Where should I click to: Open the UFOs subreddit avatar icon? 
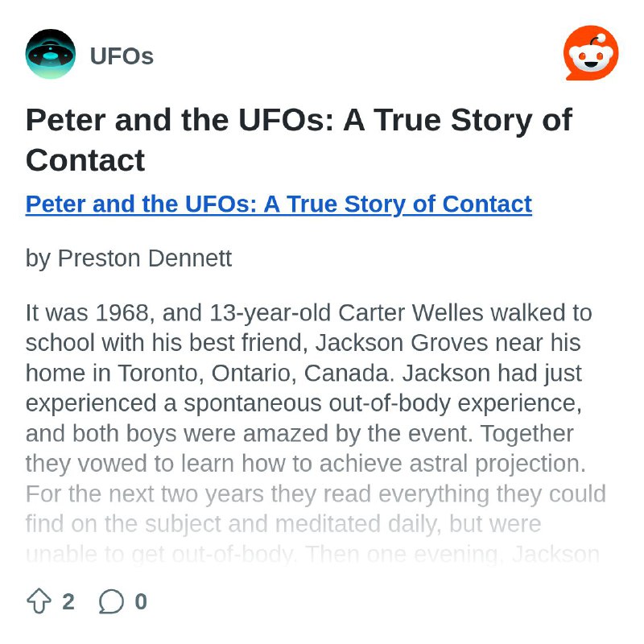pos(51,54)
